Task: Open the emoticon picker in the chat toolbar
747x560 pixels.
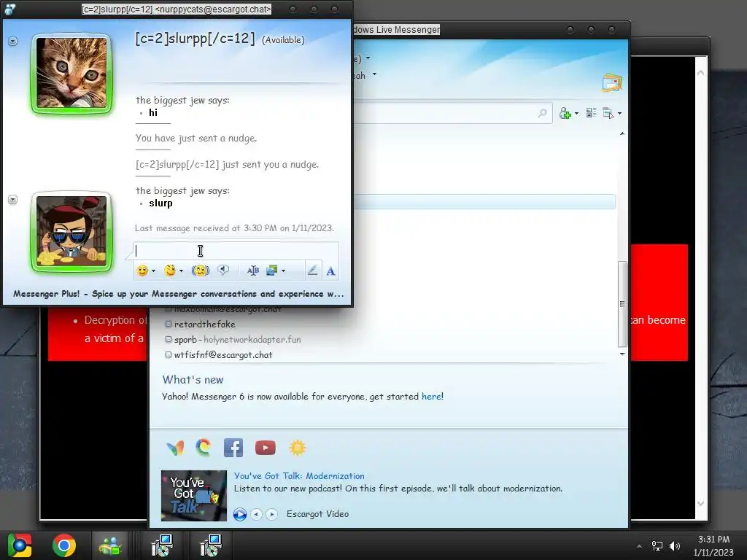Action: (x=142, y=271)
